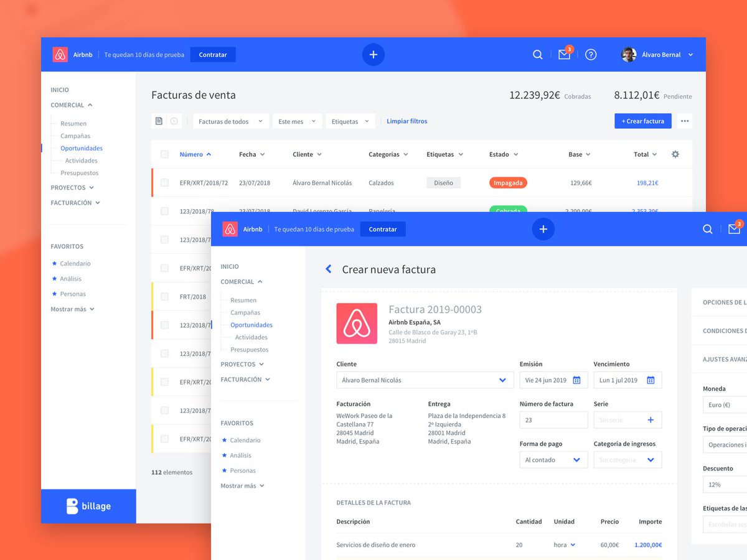The height and width of the screenshot is (560, 747).
Task: Open the hora unit dropdown in invoice details
Action: pos(565,545)
